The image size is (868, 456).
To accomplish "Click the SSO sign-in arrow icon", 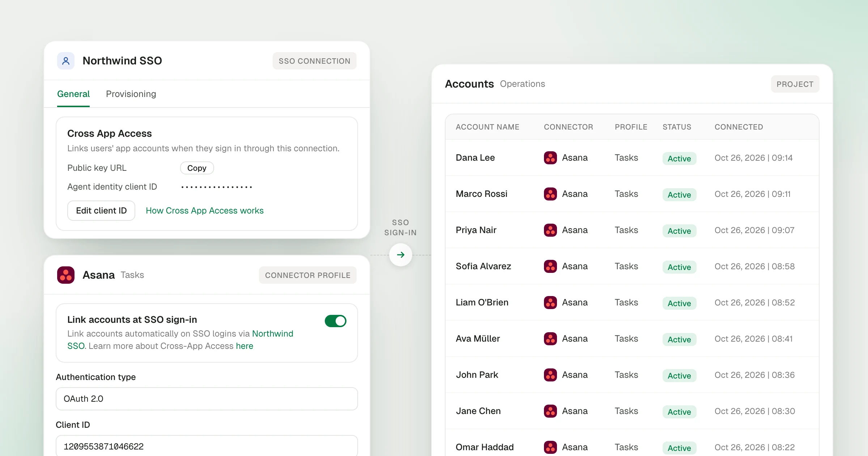I will [x=401, y=255].
